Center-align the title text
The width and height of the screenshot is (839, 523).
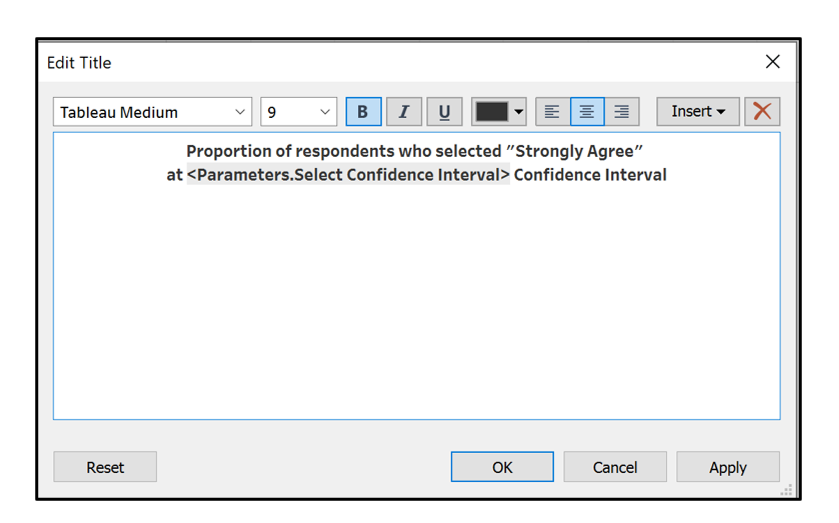587,112
